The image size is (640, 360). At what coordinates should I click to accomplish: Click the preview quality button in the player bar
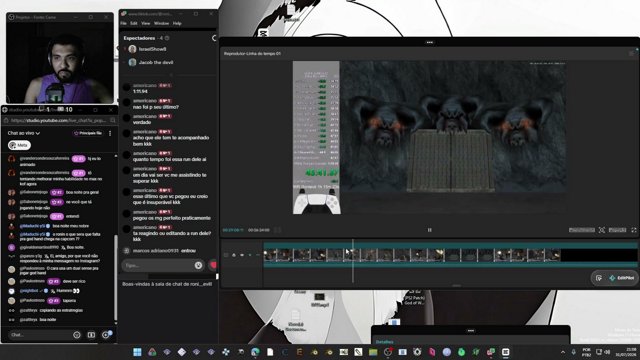(582, 230)
